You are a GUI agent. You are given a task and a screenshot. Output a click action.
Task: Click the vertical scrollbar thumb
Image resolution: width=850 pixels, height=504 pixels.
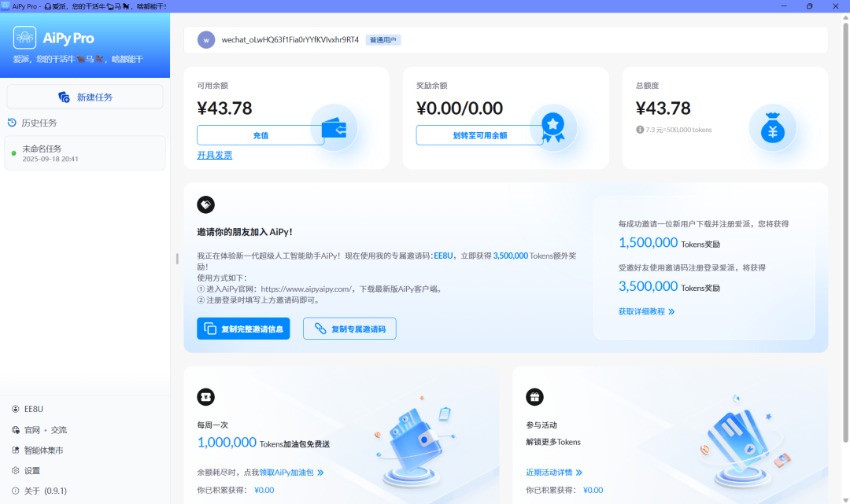(x=845, y=233)
